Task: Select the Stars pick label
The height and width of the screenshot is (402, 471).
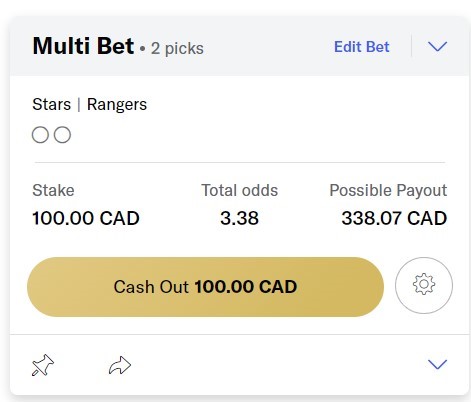Action: (x=52, y=104)
